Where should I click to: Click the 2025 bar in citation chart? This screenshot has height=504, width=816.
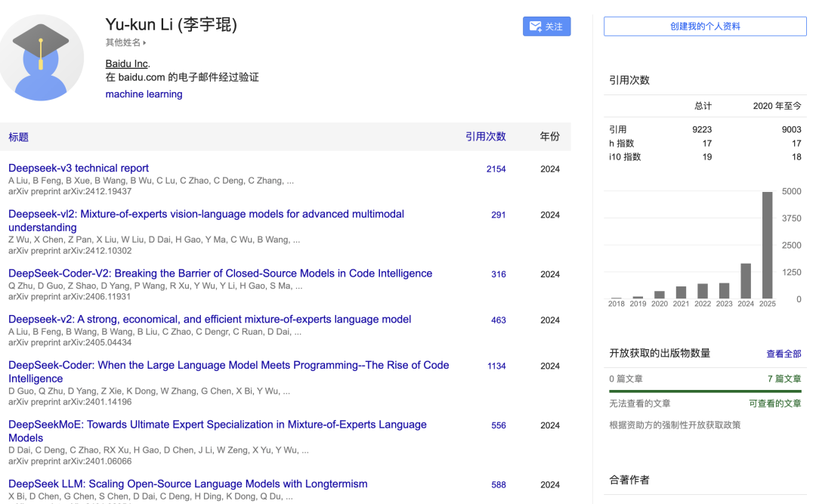point(768,245)
